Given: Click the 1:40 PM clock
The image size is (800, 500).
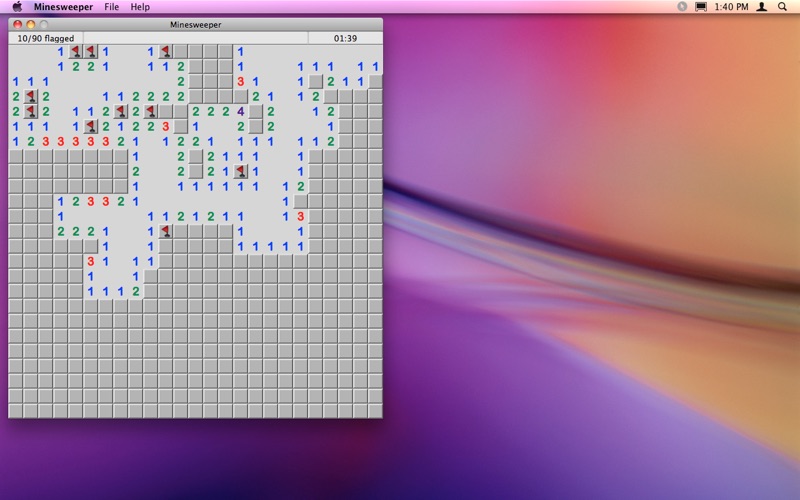Looking at the screenshot, I should click(731, 7).
